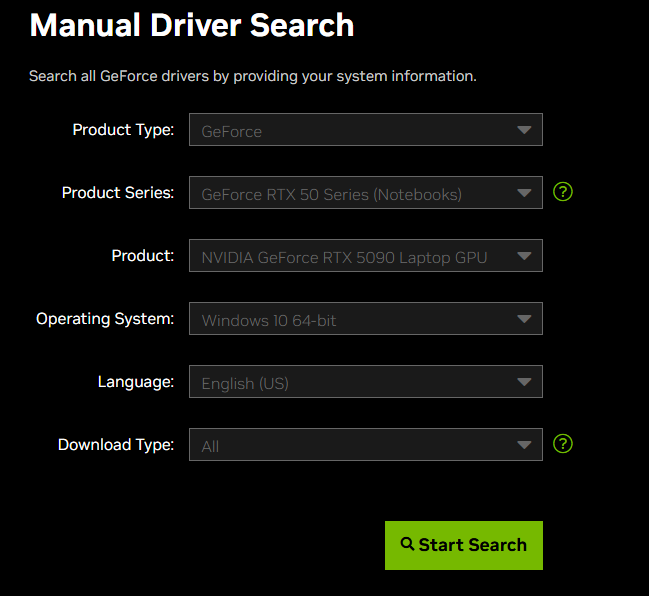Click the Product Series label
649x596 pixels.
[x=118, y=192]
